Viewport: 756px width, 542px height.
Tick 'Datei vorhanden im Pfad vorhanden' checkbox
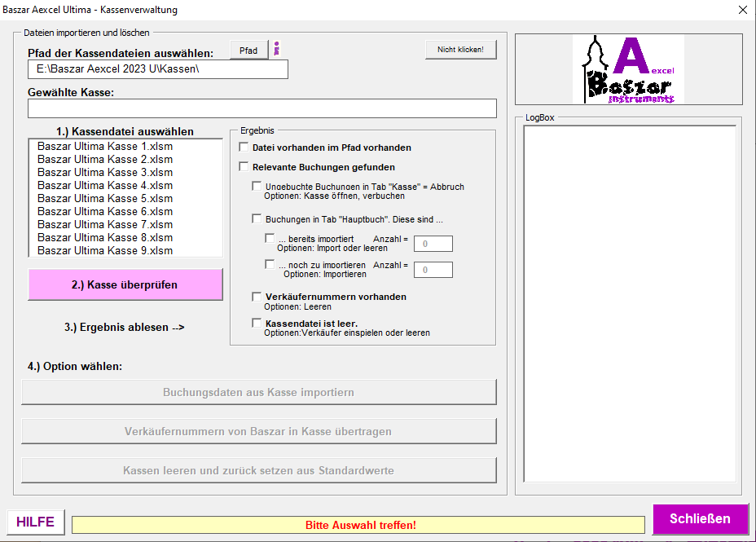coord(244,147)
